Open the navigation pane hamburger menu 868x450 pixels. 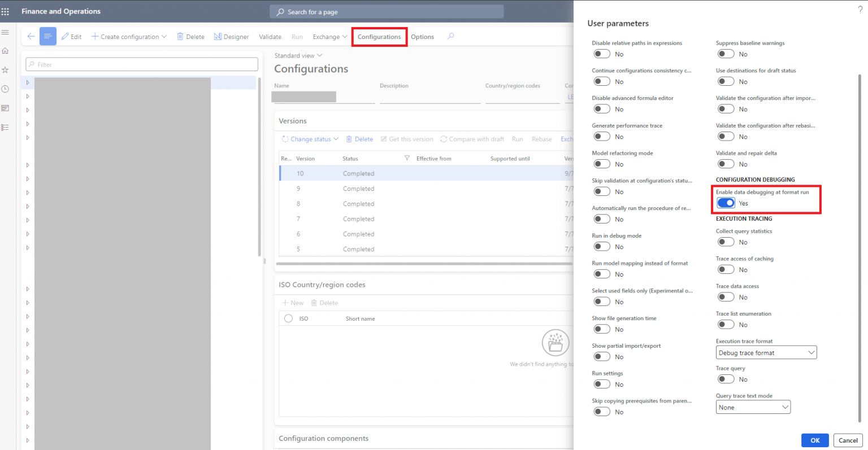point(6,32)
